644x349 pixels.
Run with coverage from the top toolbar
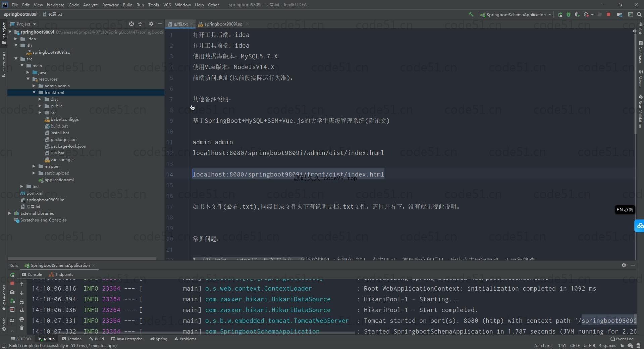click(x=577, y=14)
